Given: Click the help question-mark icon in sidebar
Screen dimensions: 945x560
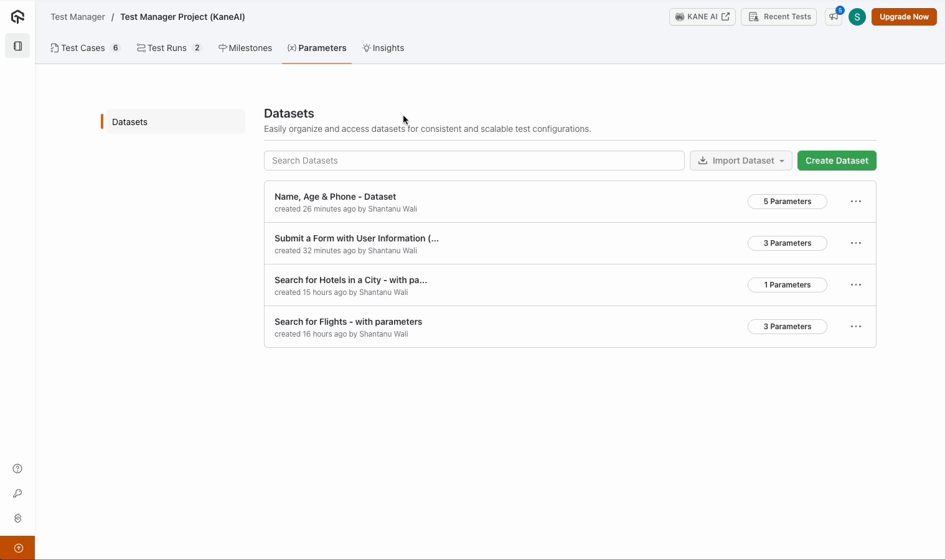Looking at the screenshot, I should [x=17, y=469].
